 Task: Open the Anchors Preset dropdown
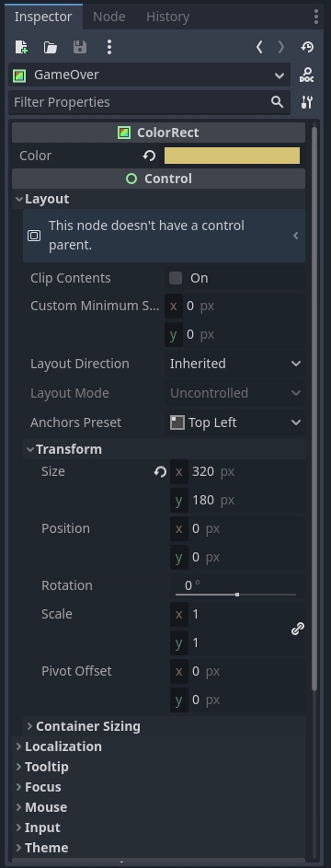(x=234, y=422)
